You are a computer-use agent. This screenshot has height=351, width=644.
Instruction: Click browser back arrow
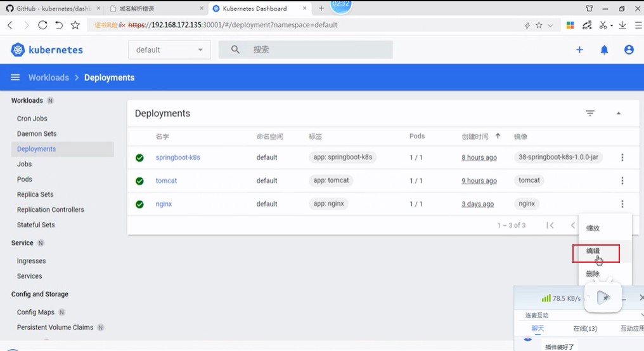[10, 25]
